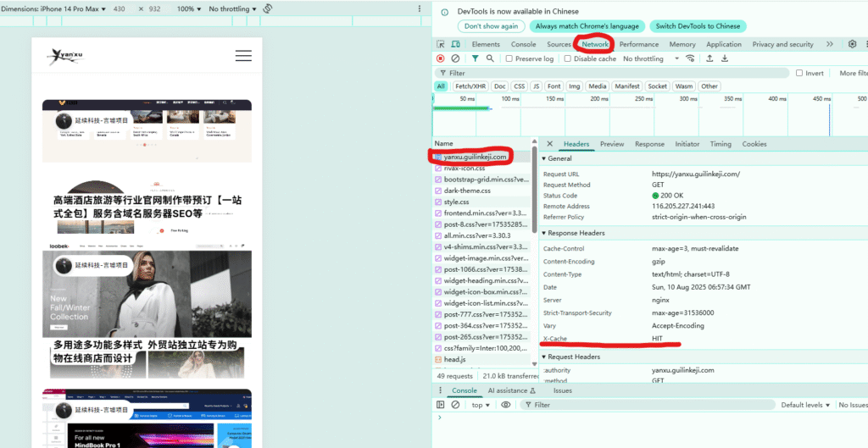Select dark-theme.css request row
The height and width of the screenshot is (448, 868).
(x=481, y=191)
